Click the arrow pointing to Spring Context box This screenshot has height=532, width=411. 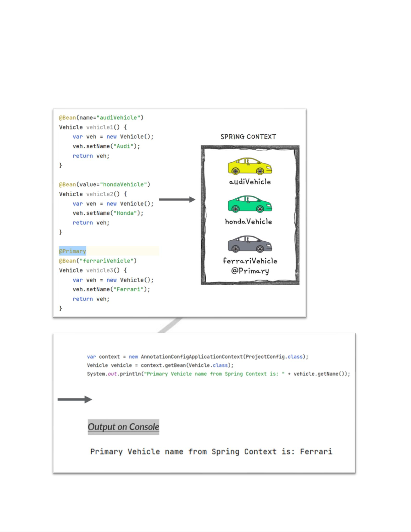click(177, 199)
